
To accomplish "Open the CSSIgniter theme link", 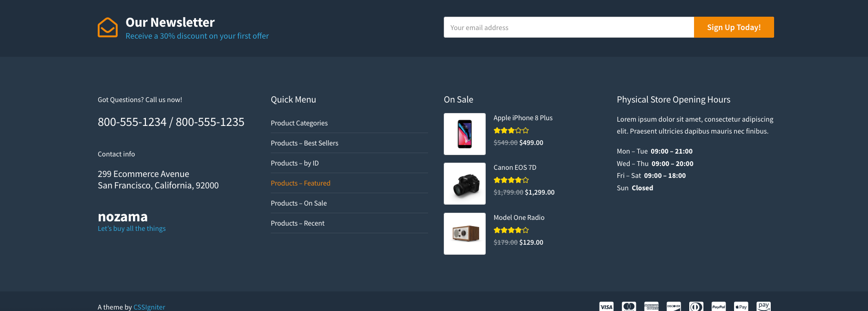I will coord(149,307).
